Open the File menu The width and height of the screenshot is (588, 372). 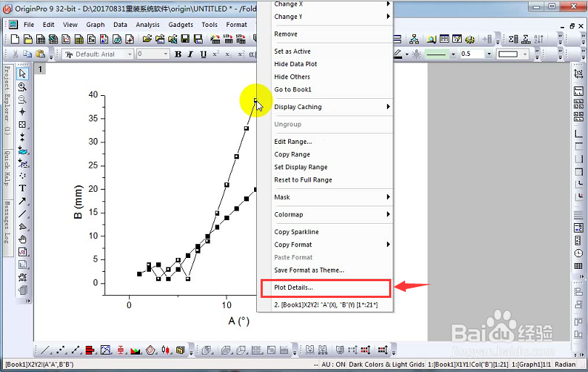click(x=29, y=25)
